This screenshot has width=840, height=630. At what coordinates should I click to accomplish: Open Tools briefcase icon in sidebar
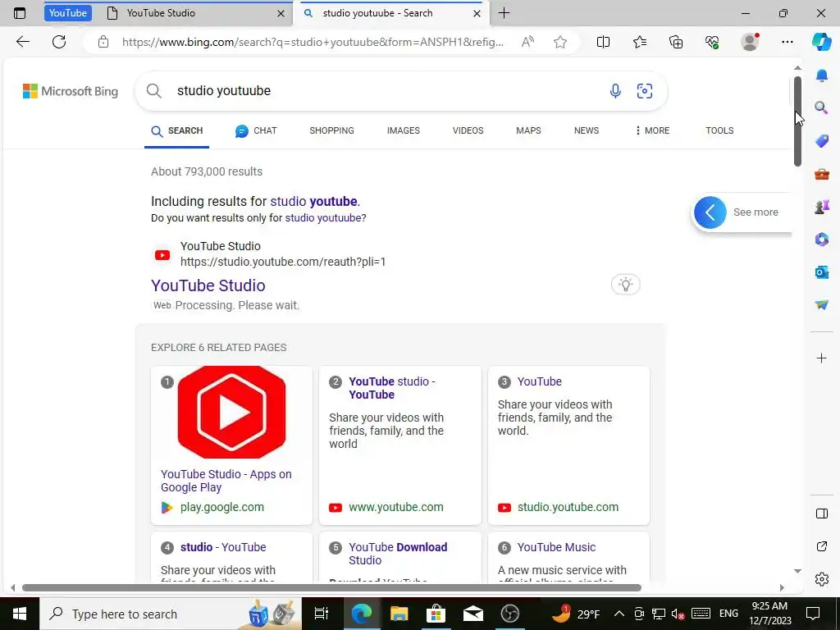point(822,174)
